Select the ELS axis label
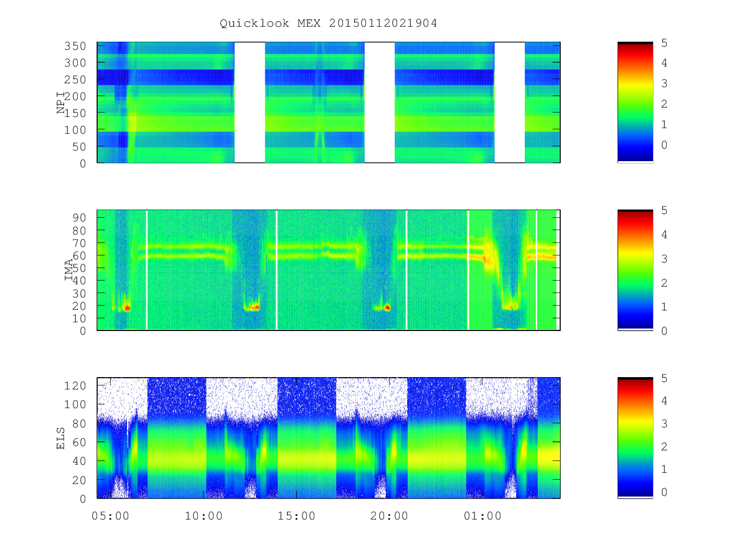This screenshot has height=560, width=747. 61,438
